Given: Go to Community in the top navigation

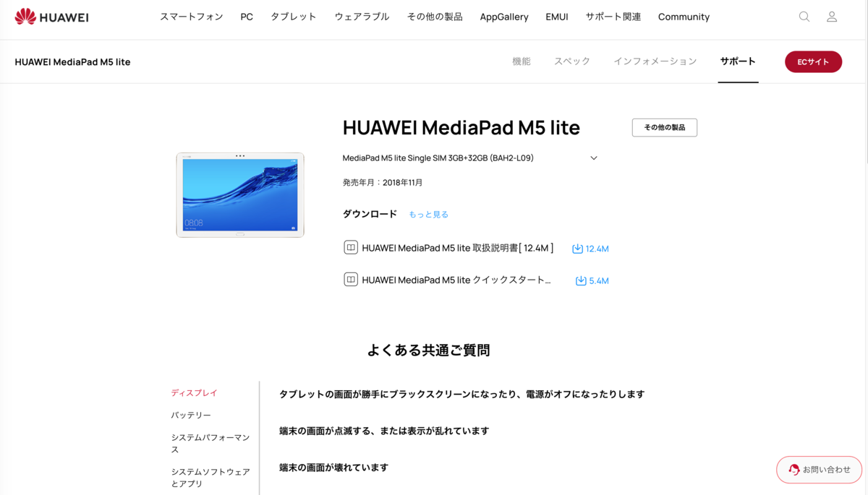Looking at the screenshot, I should click(684, 17).
